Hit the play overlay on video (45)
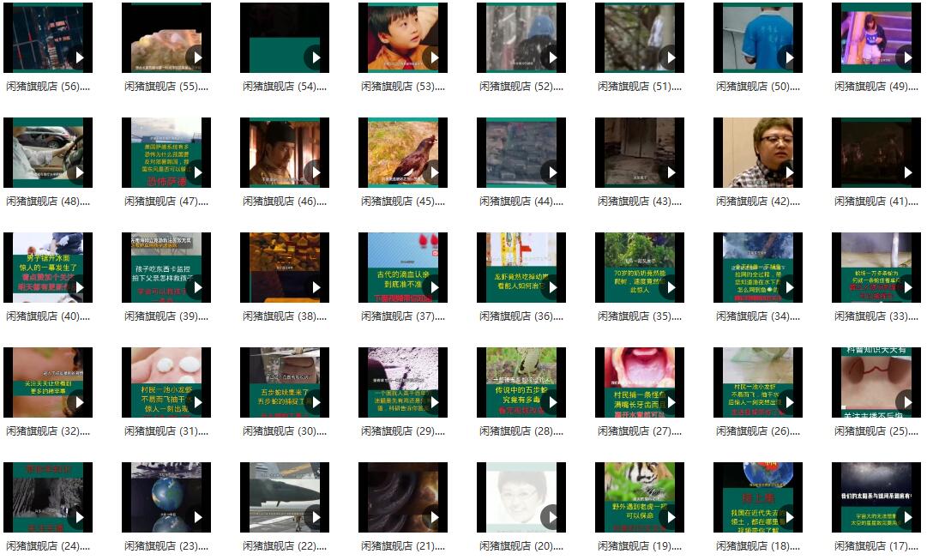The height and width of the screenshot is (560, 927). point(434,172)
